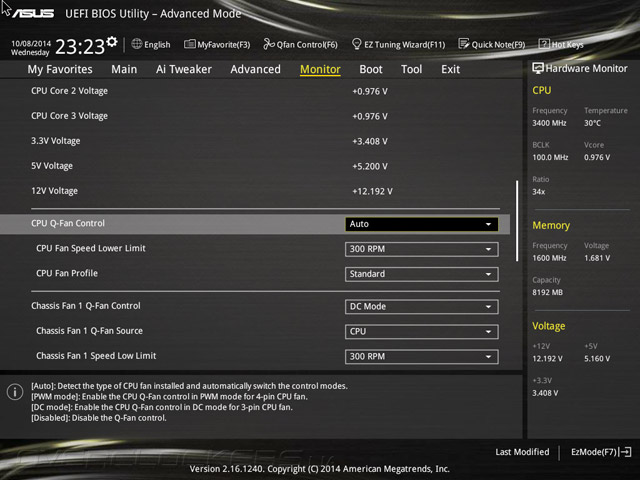Open the Advanced tab
The image size is (640, 480).
pos(256,69)
